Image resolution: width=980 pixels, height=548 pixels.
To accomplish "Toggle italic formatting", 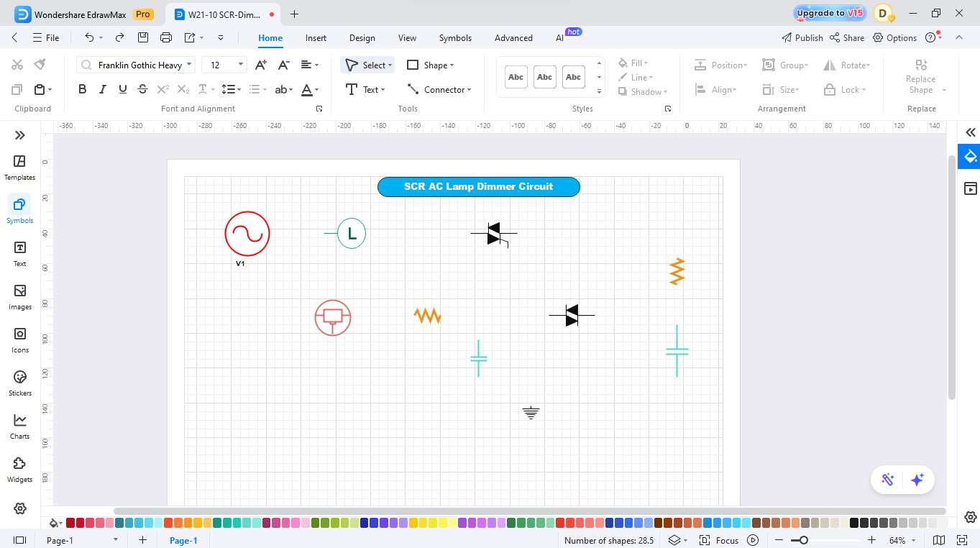I will (x=103, y=89).
